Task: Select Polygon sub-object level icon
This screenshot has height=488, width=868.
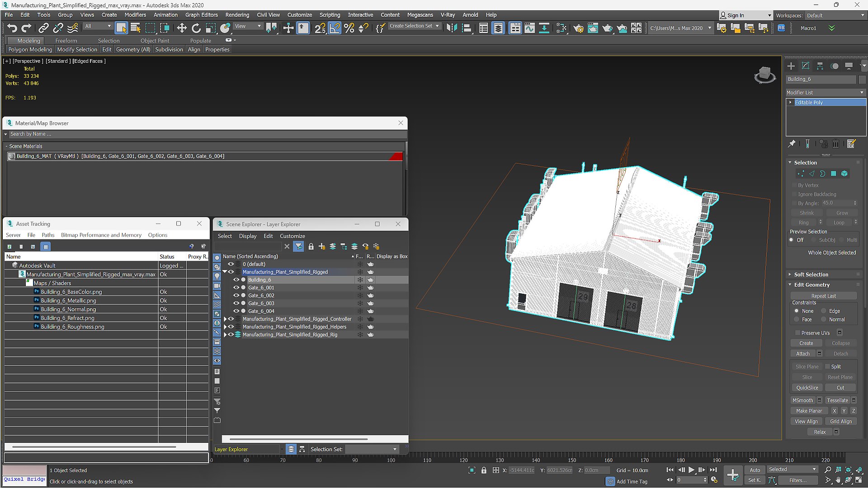Action: point(834,174)
